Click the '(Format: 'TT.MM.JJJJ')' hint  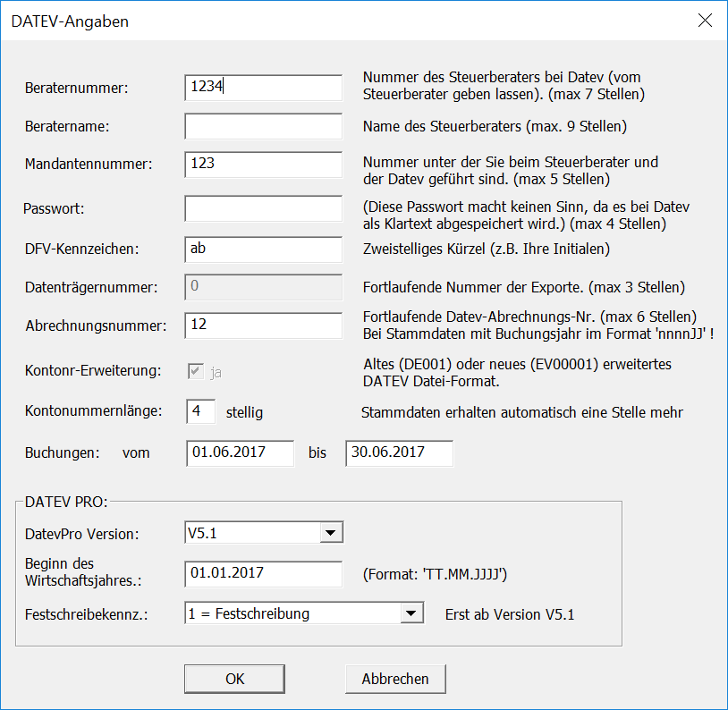click(435, 574)
